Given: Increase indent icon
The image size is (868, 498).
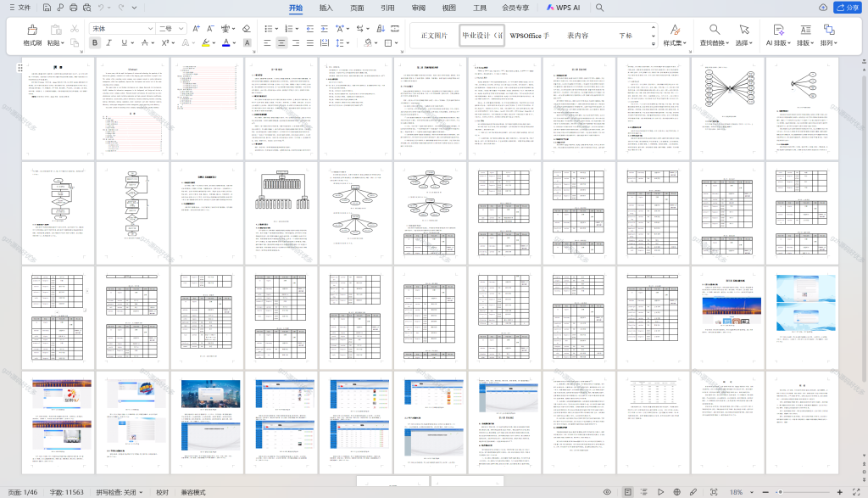Looking at the screenshot, I should click(325, 29).
